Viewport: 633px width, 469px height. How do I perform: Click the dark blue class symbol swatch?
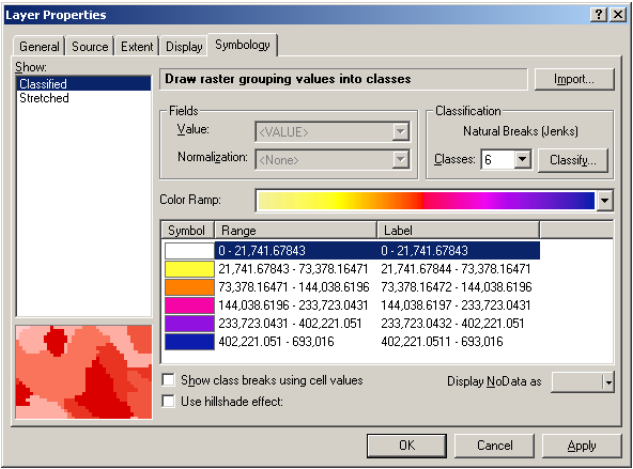pos(189,341)
